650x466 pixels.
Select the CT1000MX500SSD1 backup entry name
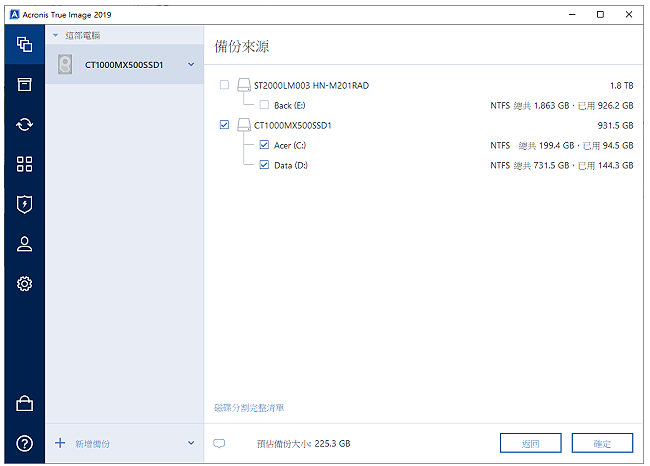pos(124,65)
